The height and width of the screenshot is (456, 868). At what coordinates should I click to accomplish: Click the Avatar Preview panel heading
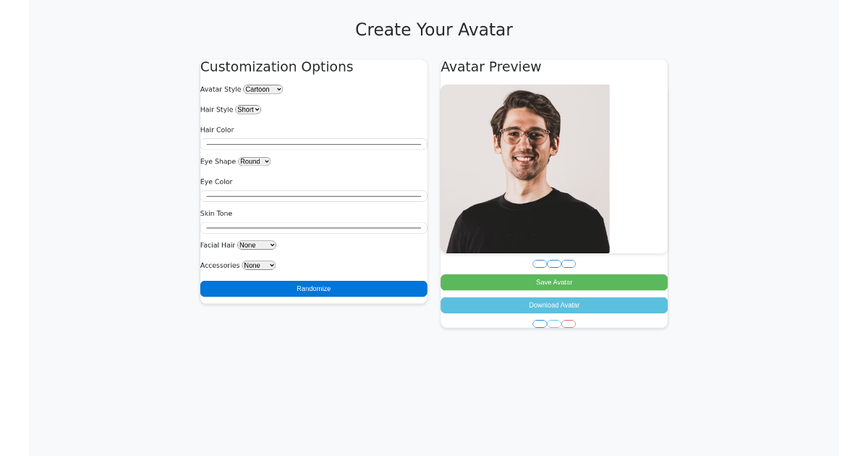491,67
